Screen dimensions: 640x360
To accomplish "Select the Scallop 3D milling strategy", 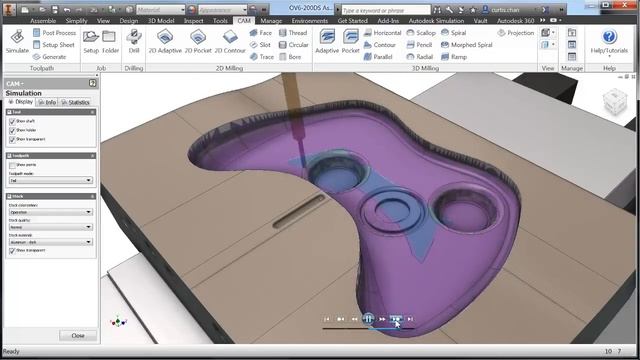I will point(421,33).
